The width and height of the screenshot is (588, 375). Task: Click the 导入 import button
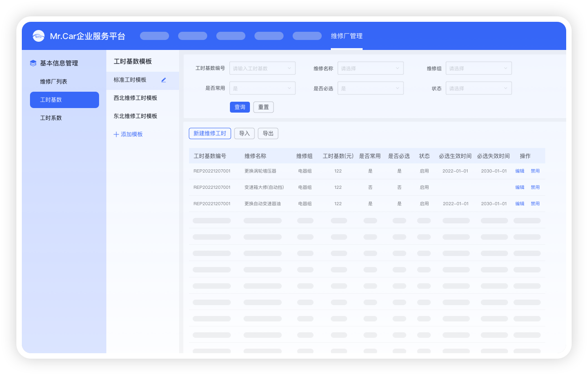[244, 133]
